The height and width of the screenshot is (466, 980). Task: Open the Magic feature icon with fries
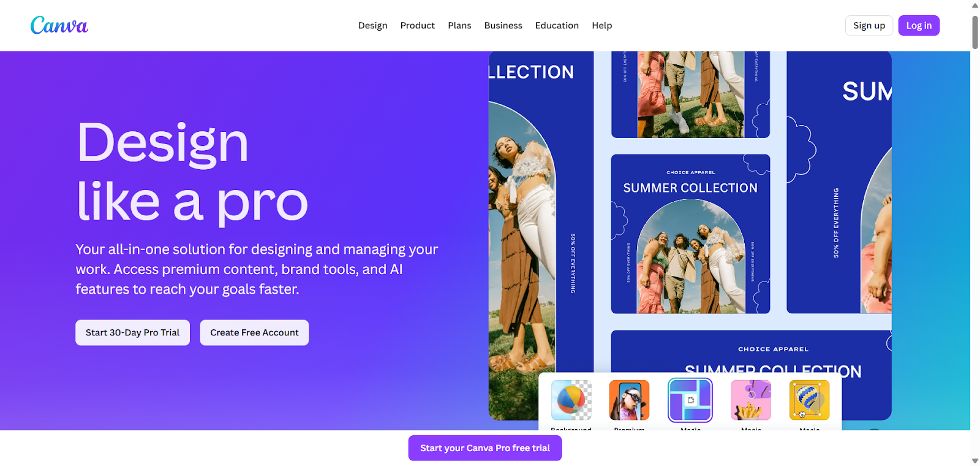[x=751, y=400]
